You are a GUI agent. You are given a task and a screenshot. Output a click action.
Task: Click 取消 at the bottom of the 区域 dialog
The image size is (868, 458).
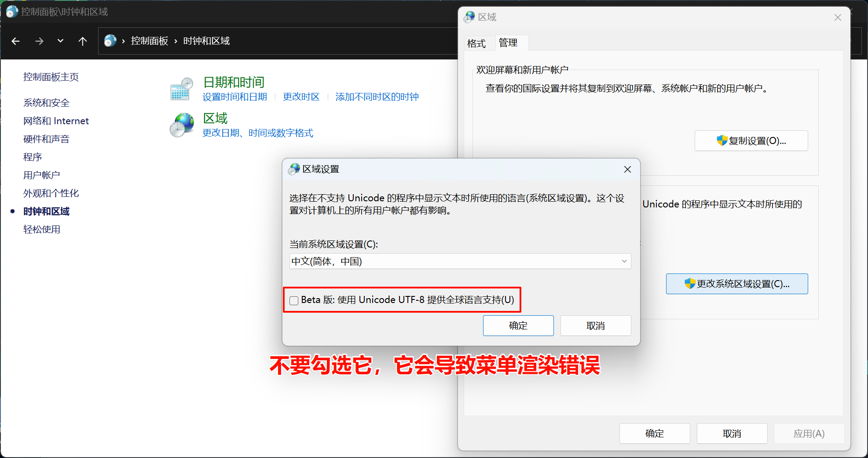[732, 434]
